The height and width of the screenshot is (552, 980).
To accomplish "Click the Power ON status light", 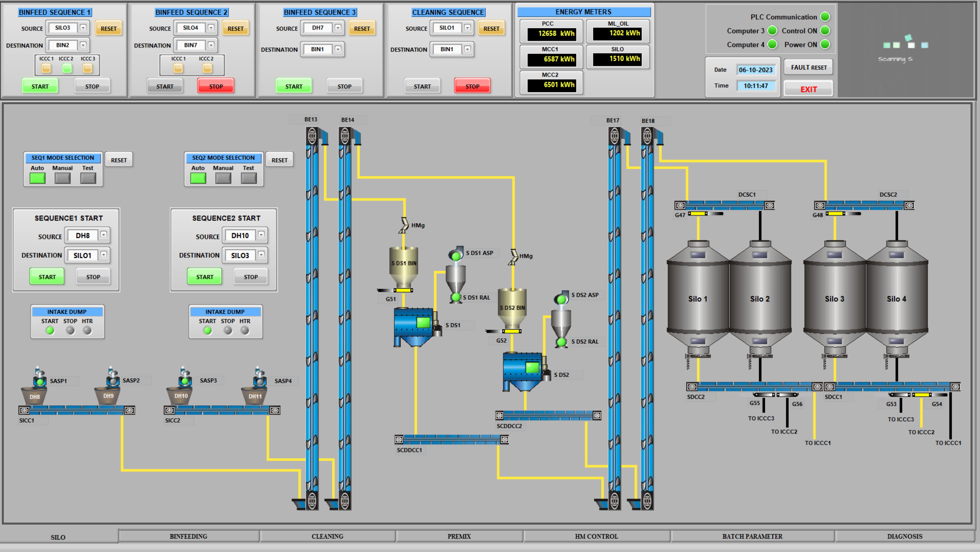I will [825, 45].
